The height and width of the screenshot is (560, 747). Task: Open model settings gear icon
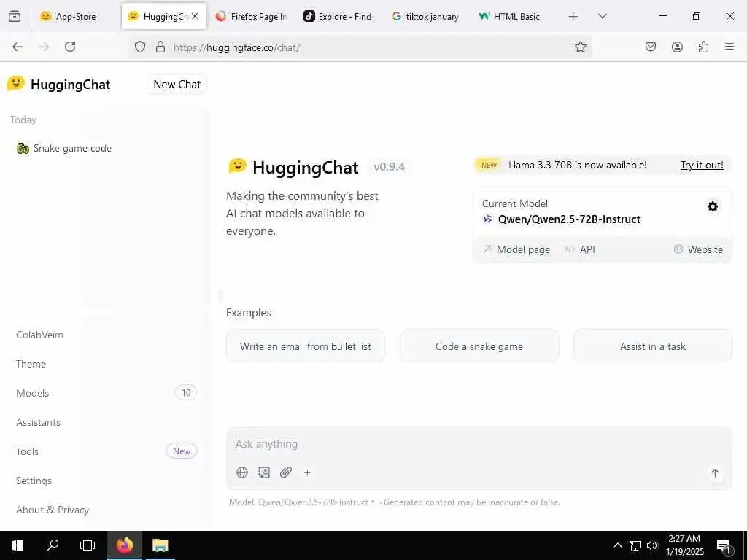click(712, 206)
